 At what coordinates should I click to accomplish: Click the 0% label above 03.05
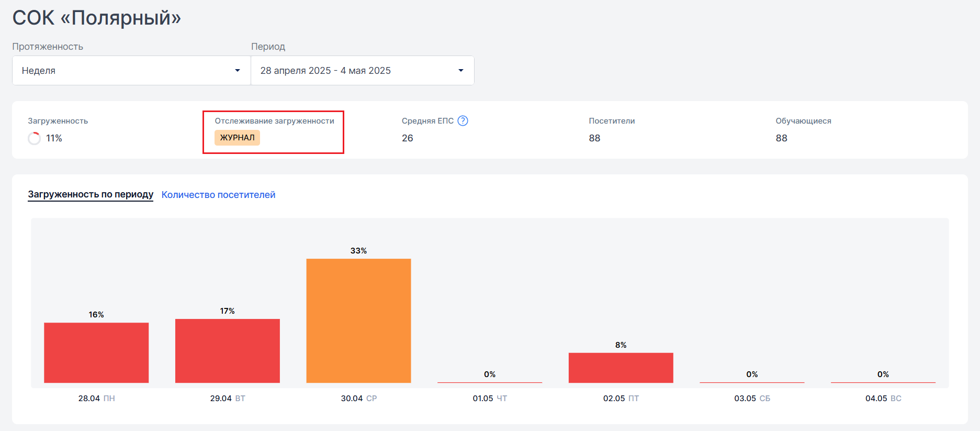tap(752, 374)
